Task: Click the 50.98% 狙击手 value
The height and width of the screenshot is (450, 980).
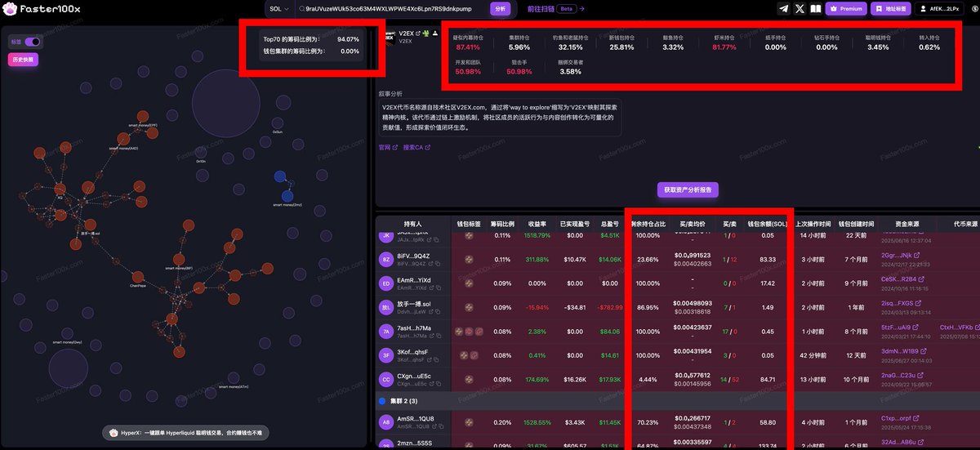Action: (x=519, y=72)
